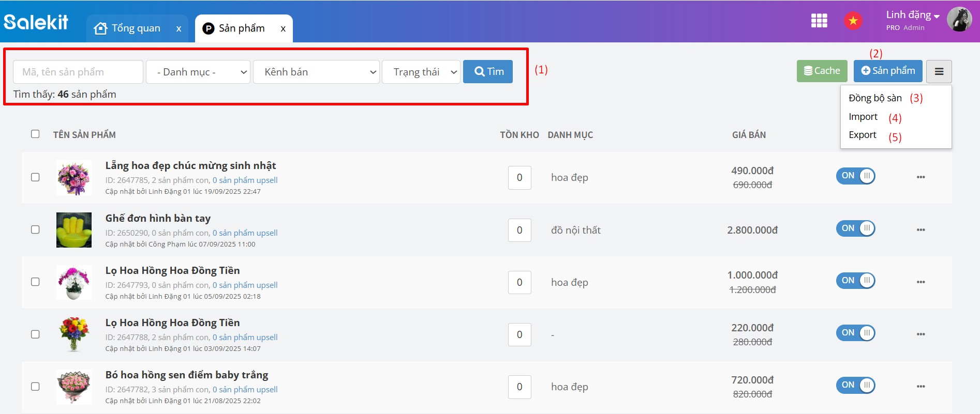Viewport: 980px width, 414px height.
Task: Open more options for Ghế đơn hình bàn tay
Action: 920,229
